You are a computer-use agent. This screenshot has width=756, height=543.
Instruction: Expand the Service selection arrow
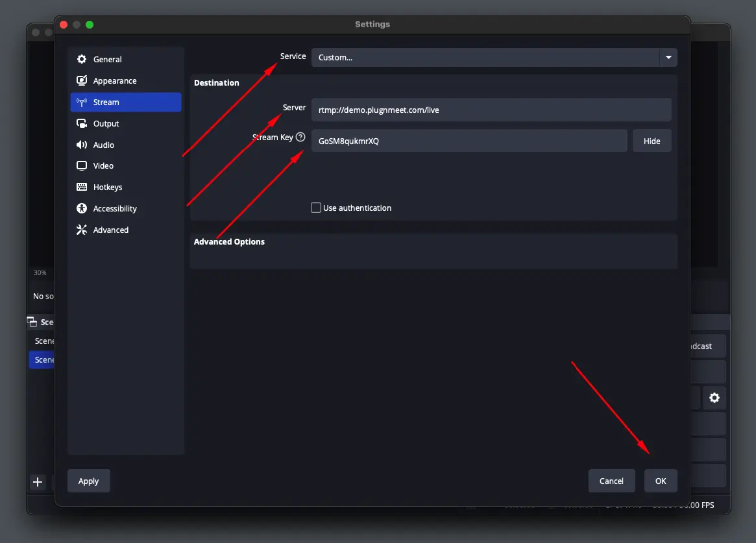[668, 57]
